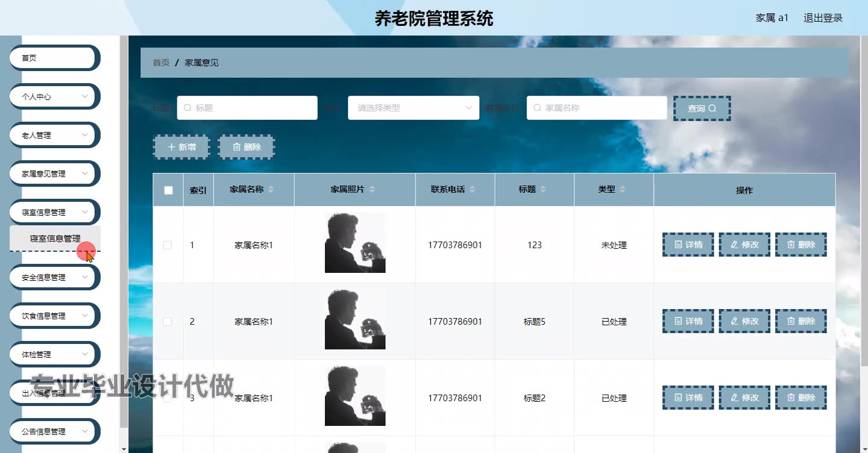This screenshot has height=453, width=868.
Task: Sort by 类型 column arrows
Action: point(623,190)
